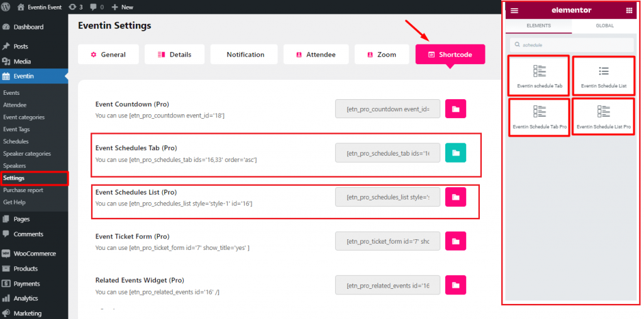Click the Event Schedules Tab shortcode field
The image size is (644, 319).
click(x=387, y=153)
